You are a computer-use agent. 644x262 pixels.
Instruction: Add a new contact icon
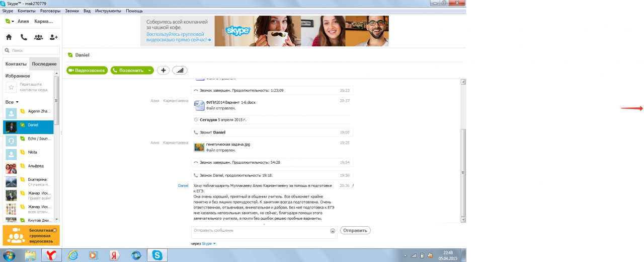[54, 37]
